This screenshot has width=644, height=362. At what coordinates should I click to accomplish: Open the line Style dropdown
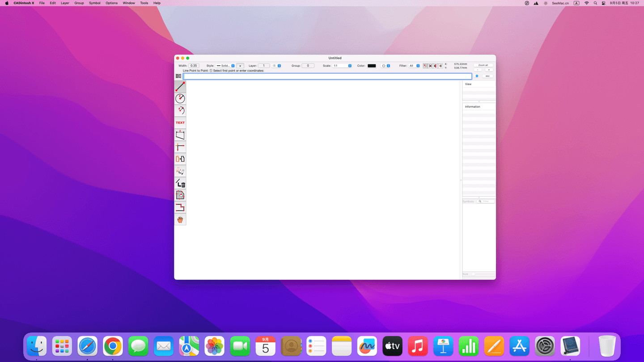tap(226, 66)
